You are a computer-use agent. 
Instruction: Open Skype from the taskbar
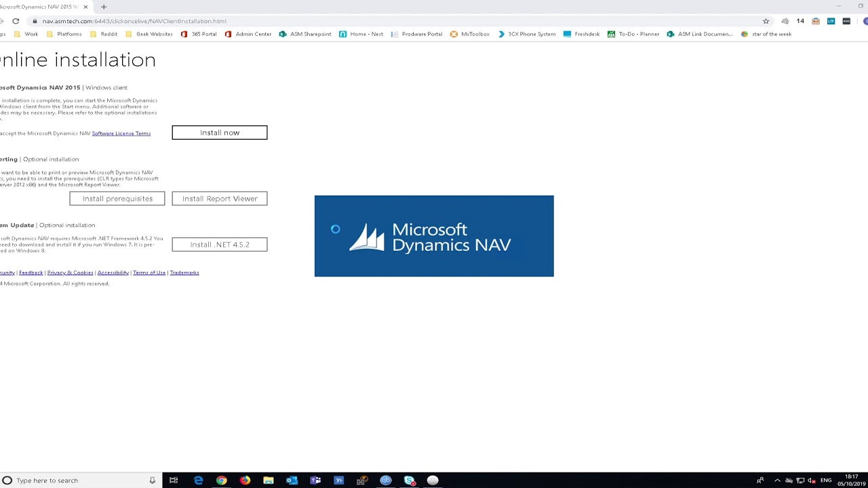410,481
